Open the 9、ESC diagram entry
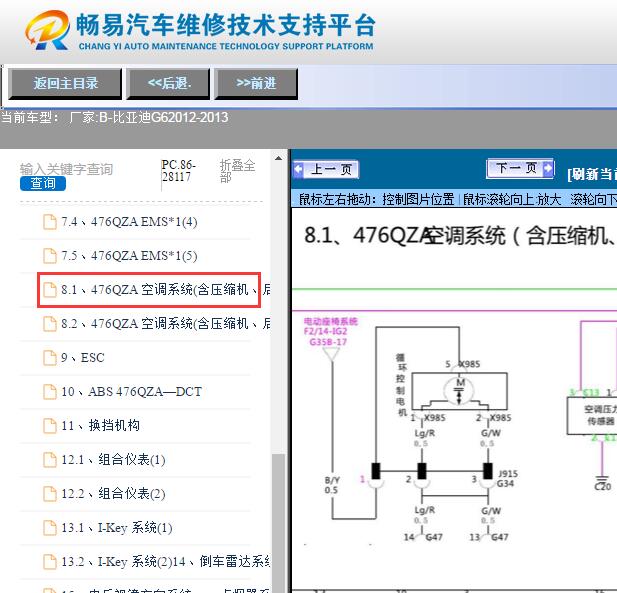 point(83,358)
